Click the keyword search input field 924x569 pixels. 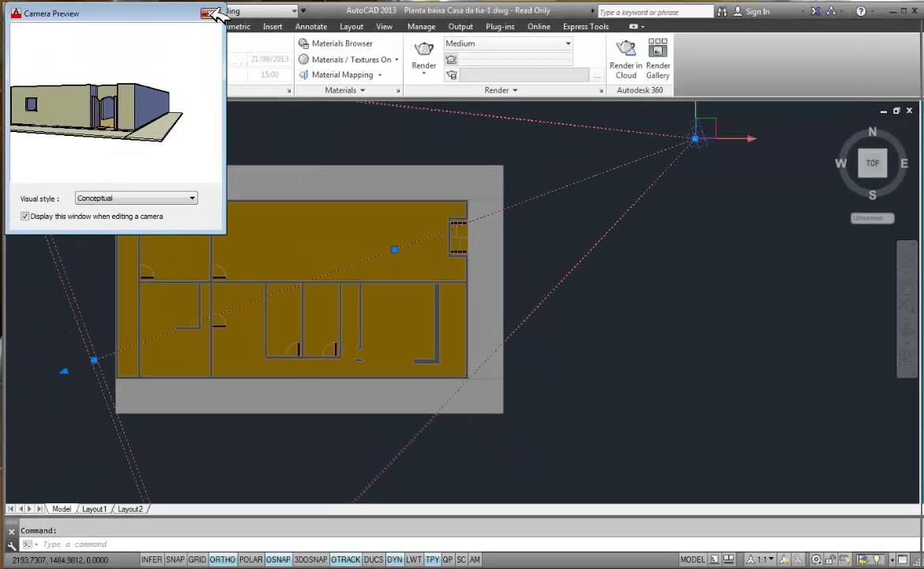tap(655, 12)
